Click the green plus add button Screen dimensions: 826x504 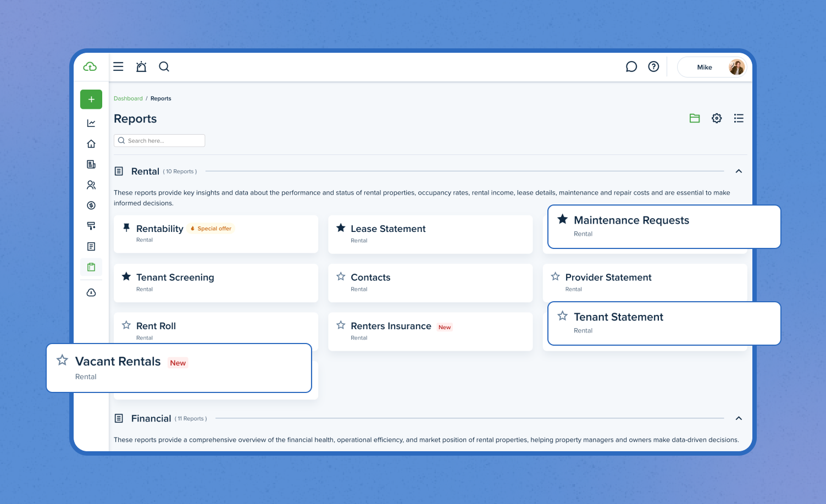[91, 99]
